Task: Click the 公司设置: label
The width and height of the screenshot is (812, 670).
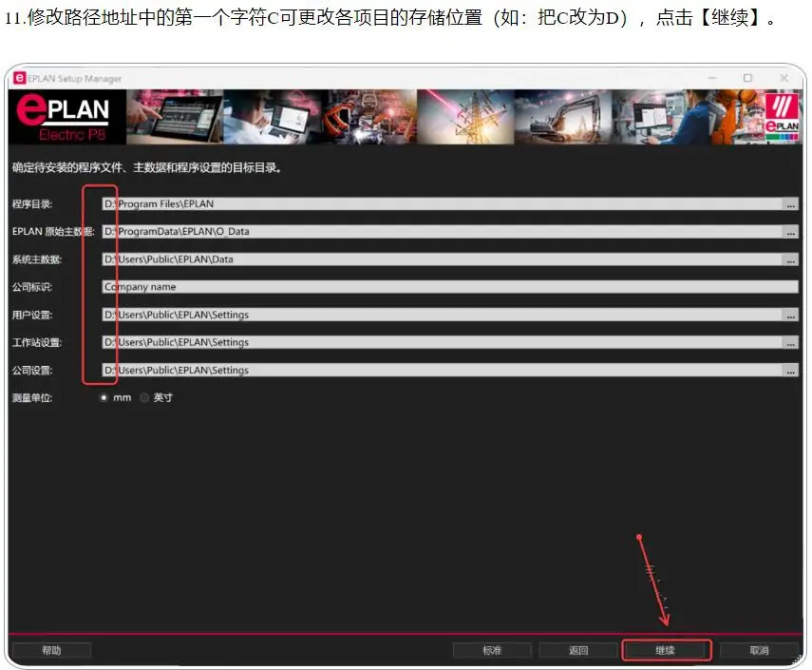Action: (x=32, y=371)
